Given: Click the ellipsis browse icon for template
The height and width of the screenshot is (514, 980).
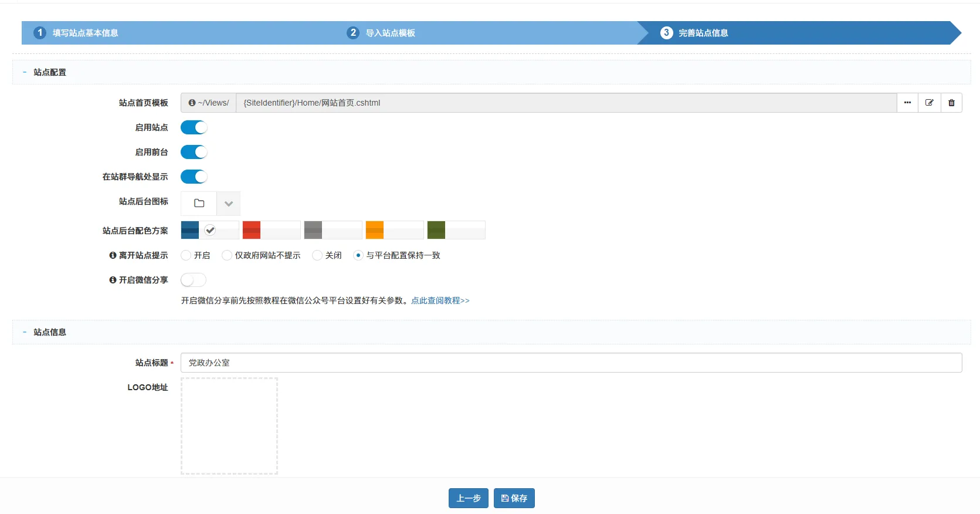Looking at the screenshot, I should 907,103.
